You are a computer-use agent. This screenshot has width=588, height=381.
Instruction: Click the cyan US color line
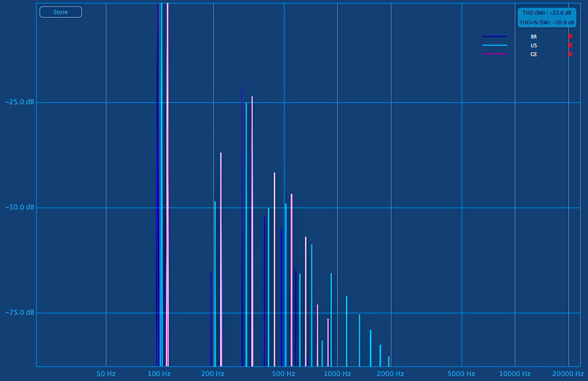click(495, 45)
